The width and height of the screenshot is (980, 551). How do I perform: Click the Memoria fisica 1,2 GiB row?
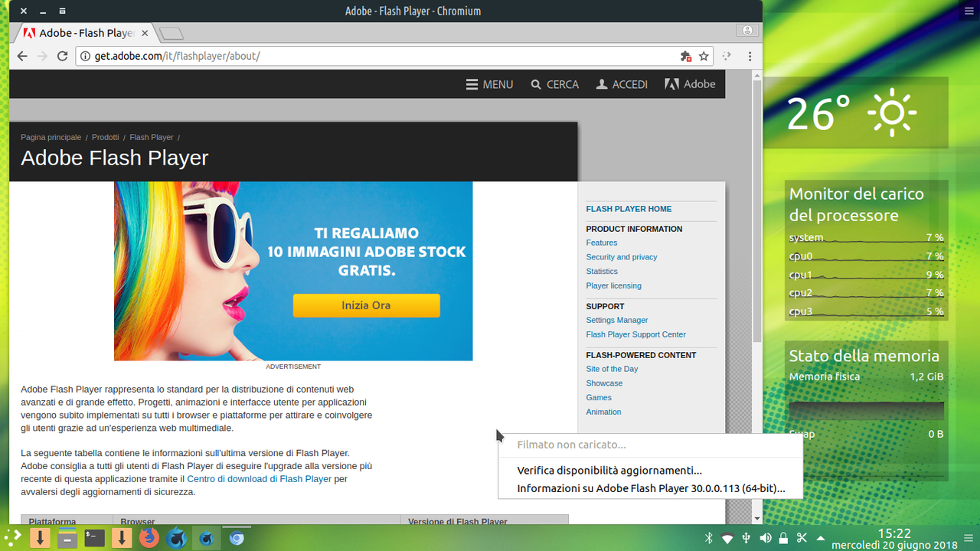[x=866, y=377]
